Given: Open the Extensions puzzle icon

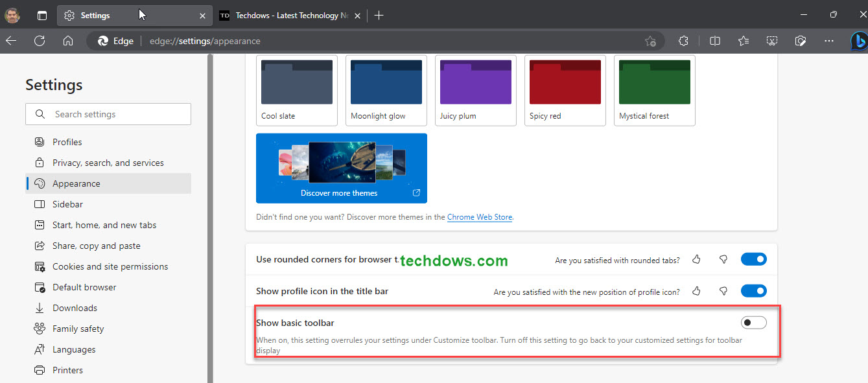Looking at the screenshot, I should click(x=683, y=40).
